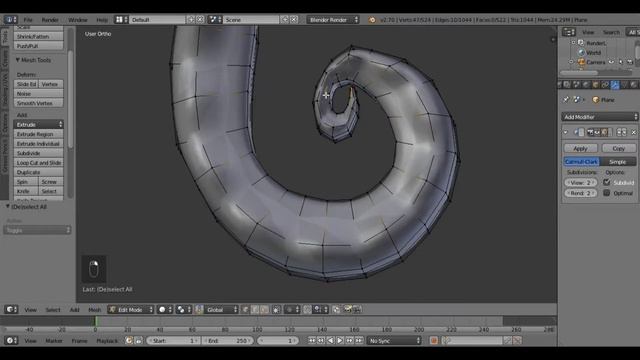The image size is (640, 360).
Task: Click the OpenGL render image icon in the viewport header
Action: click(348, 309)
